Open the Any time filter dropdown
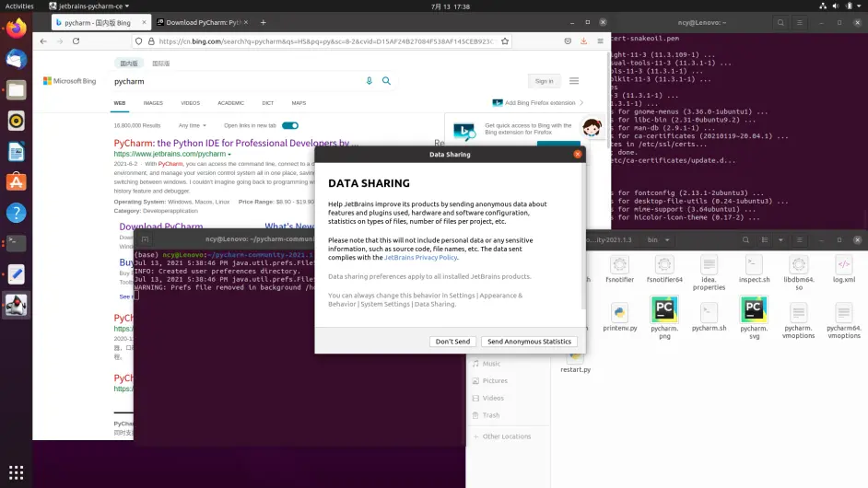This screenshot has height=488, width=868. coord(192,125)
